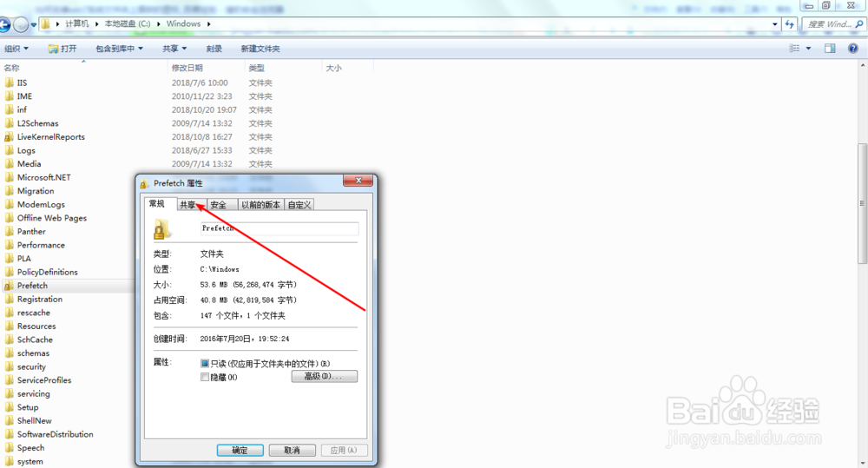
Task: Click the 计算机 breadcrumb segment
Action: (76, 23)
